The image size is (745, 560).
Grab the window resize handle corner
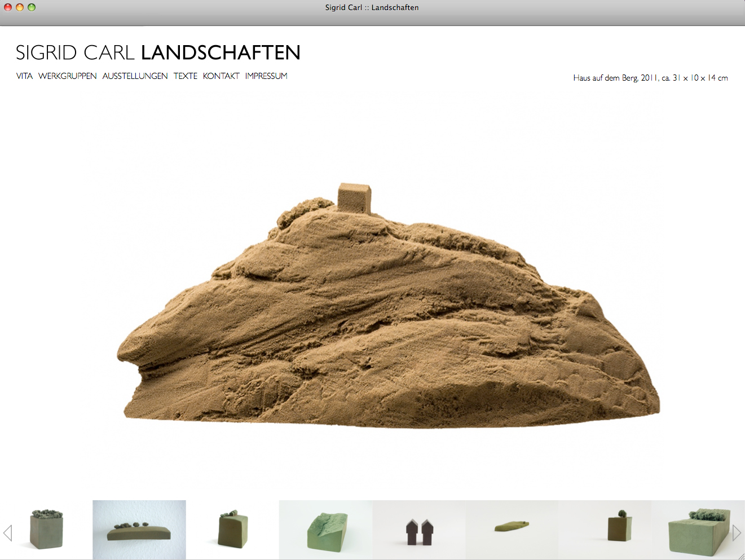click(740, 555)
